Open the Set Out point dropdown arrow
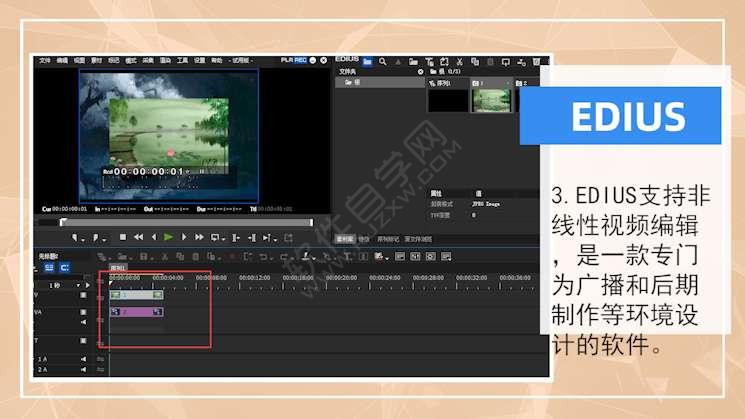745x419 pixels. (104, 239)
